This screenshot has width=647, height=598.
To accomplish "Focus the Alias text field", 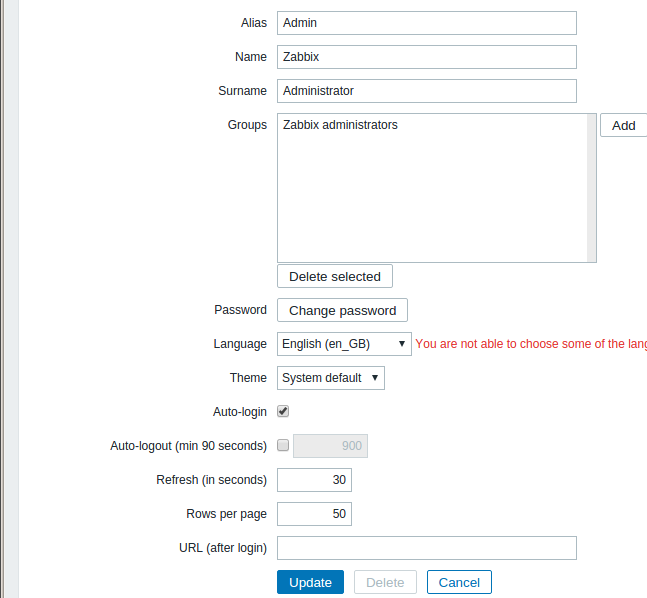I will [x=427, y=23].
